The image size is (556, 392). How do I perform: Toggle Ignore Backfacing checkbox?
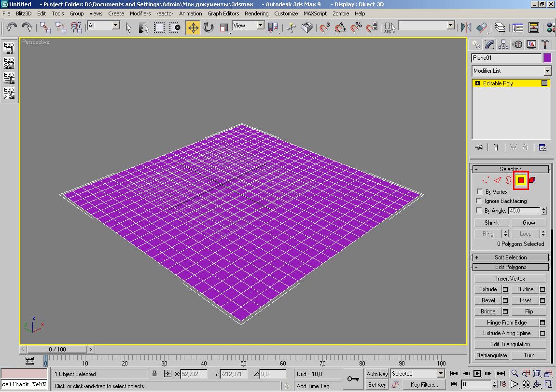(479, 201)
